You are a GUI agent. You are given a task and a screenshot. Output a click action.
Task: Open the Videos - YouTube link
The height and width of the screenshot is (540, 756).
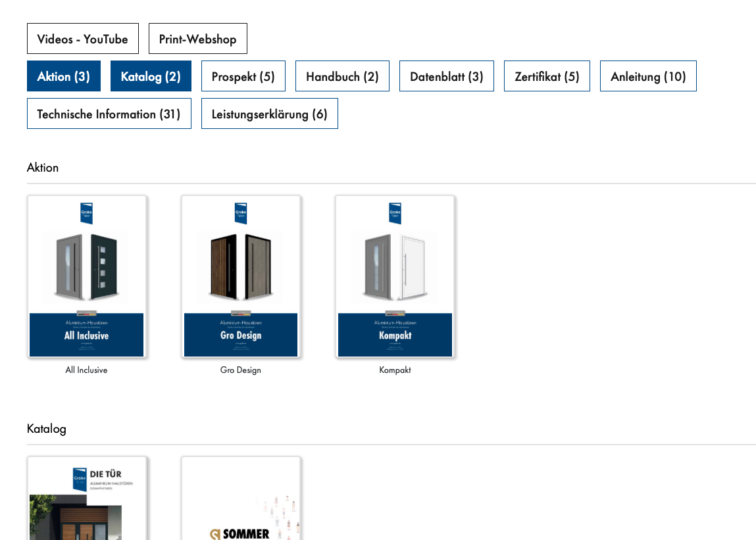click(83, 39)
